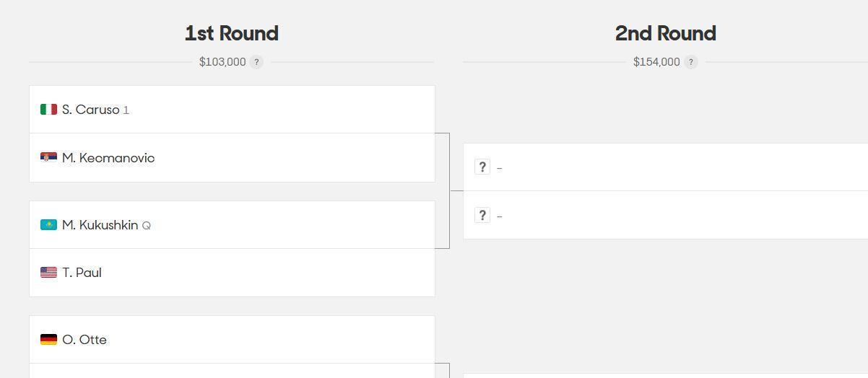Click the 1st Round heading
The height and width of the screenshot is (378, 868).
[x=231, y=33]
